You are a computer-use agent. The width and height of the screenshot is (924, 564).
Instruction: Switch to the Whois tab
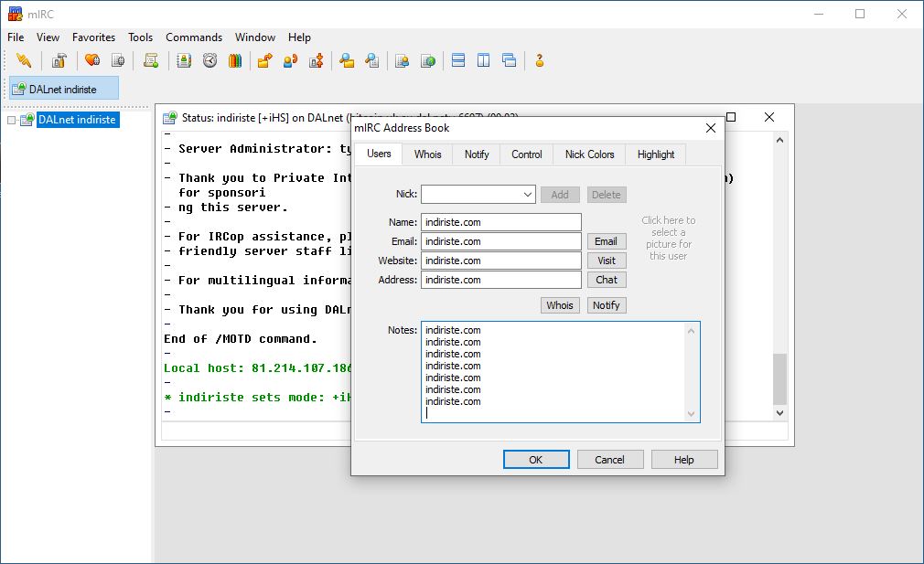(428, 154)
